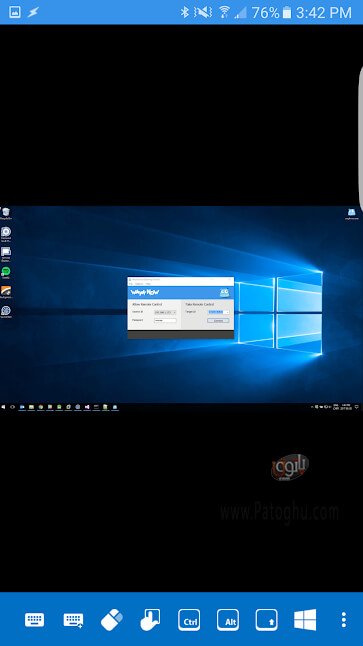Open the three-dot overflow menu
363x646 pixels.
pyautogui.click(x=344, y=620)
